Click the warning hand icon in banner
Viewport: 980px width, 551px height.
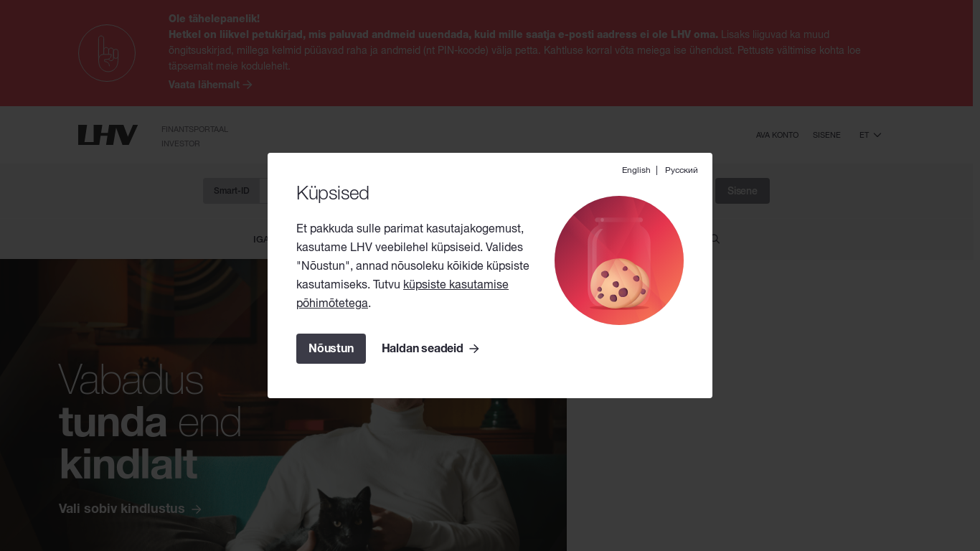pos(107,53)
